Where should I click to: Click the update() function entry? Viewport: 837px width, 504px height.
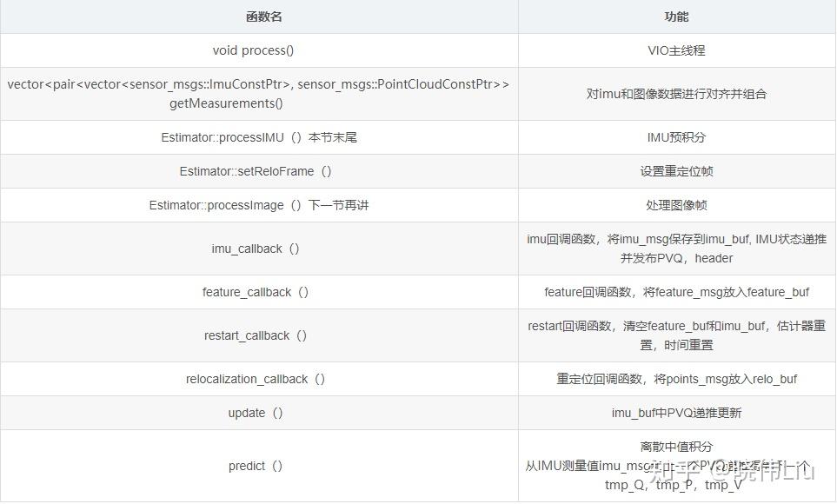257,413
